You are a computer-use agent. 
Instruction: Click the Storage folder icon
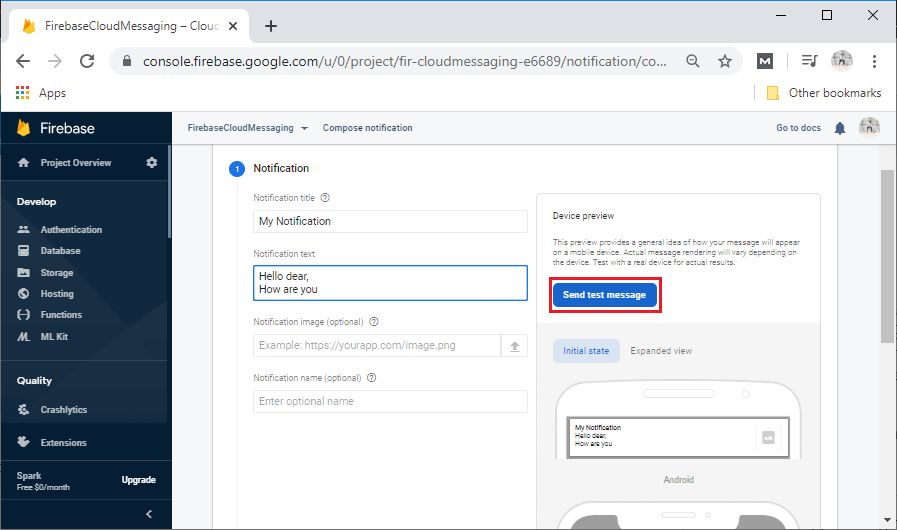pyautogui.click(x=23, y=272)
